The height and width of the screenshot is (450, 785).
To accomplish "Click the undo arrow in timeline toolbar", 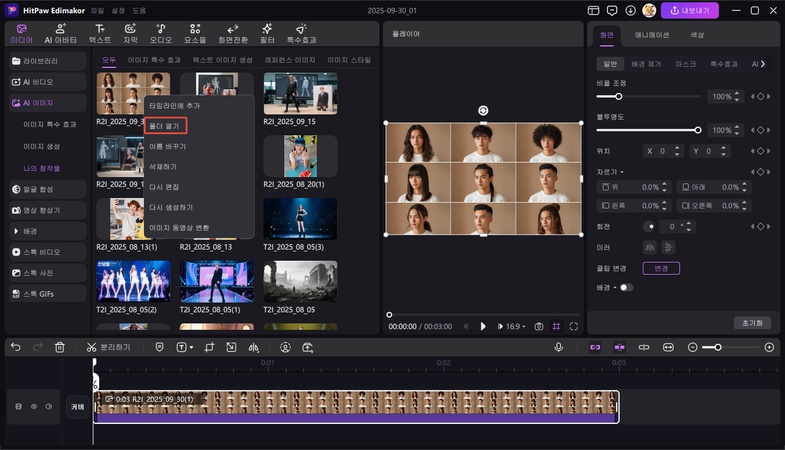I will click(x=16, y=347).
